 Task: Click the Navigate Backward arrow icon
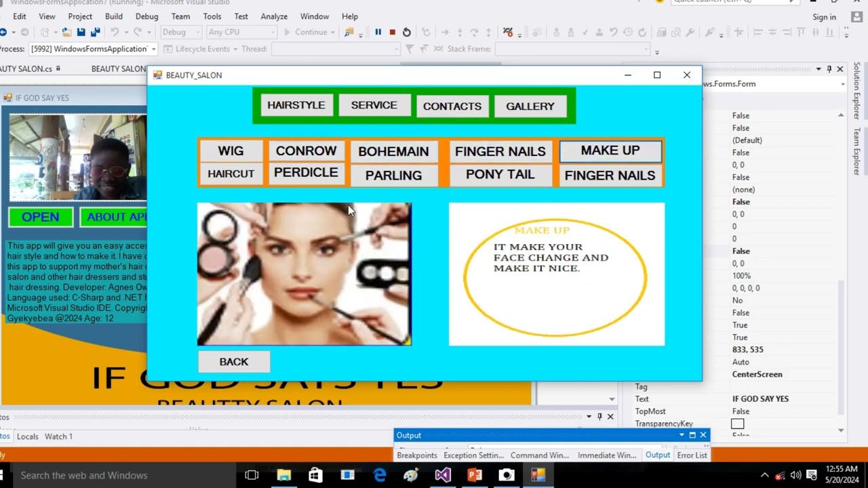tap(3, 32)
